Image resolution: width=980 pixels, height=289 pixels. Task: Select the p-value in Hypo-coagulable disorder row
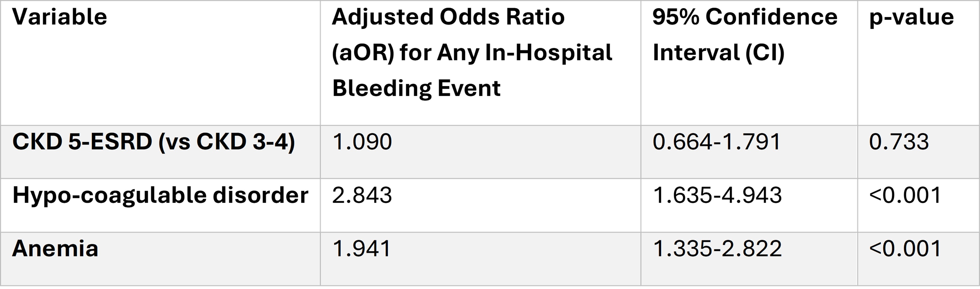click(x=905, y=196)
